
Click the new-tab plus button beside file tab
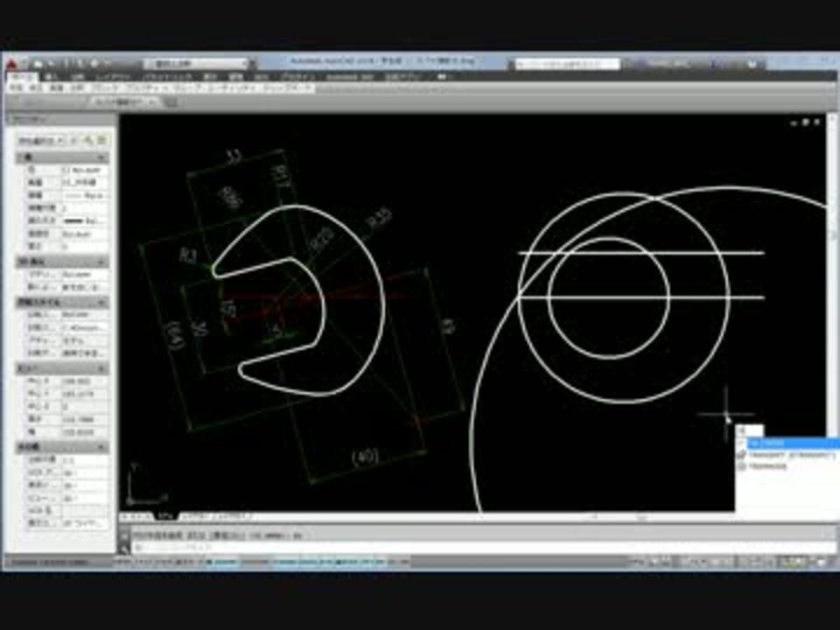pos(171,101)
